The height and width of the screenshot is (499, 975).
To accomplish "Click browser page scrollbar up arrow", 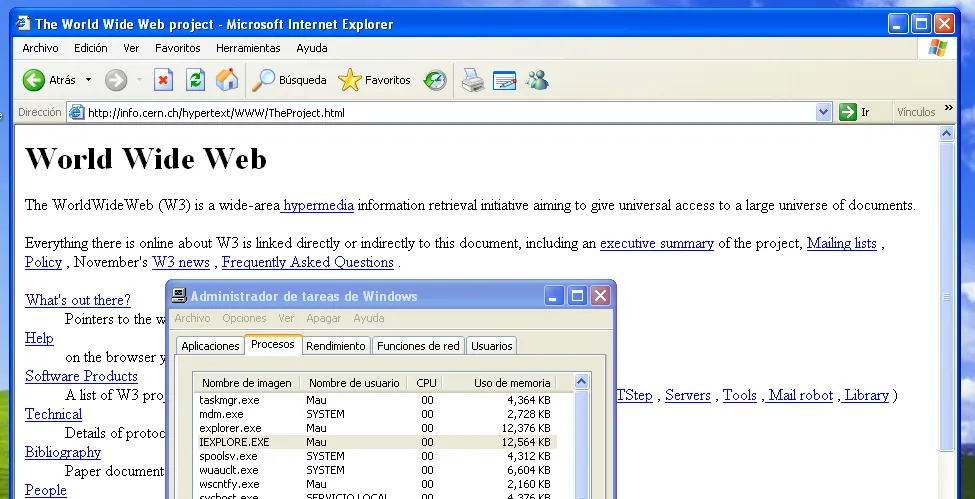I will point(946,133).
